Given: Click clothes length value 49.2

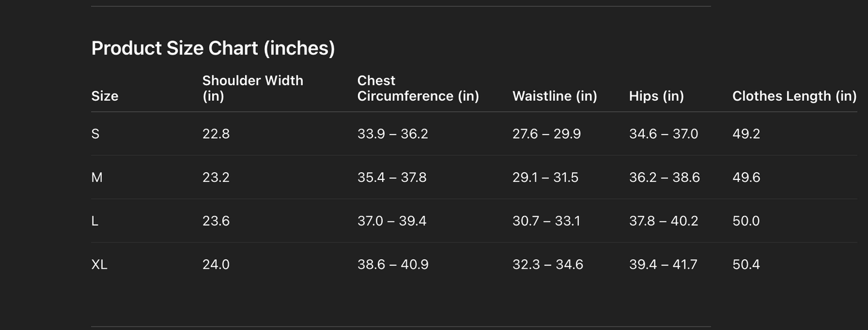Looking at the screenshot, I should click(x=746, y=134).
